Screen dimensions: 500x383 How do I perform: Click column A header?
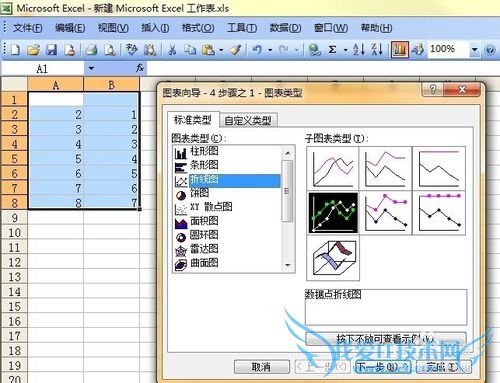56,85
